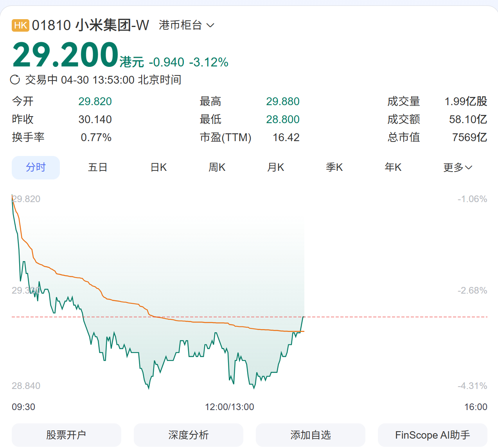Click the trading time text 04-30 13:53:00

[x=98, y=80]
